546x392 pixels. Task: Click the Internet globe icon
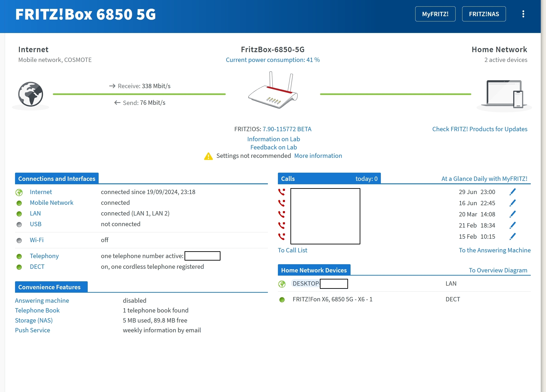31,94
